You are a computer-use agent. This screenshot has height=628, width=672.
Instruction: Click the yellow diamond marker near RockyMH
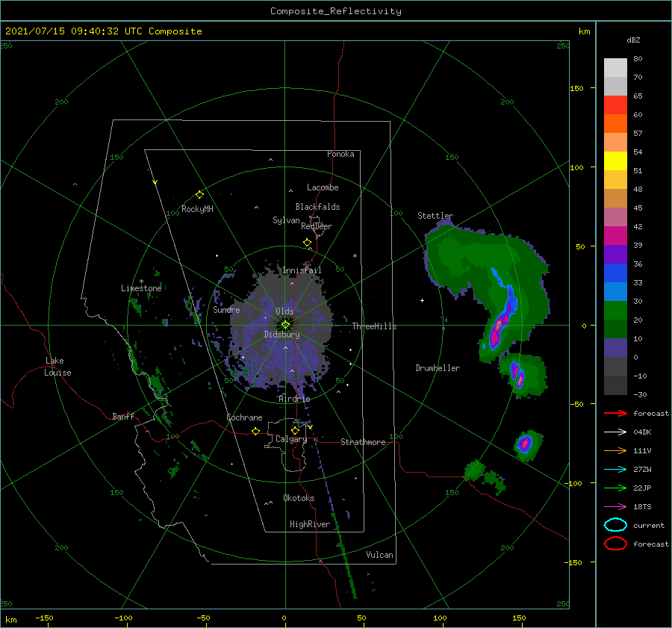click(x=199, y=195)
